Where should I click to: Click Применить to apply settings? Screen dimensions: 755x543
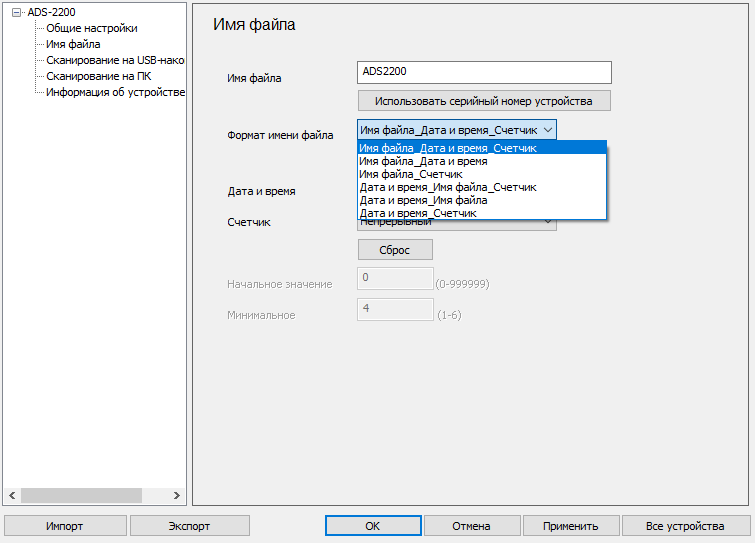(570, 526)
